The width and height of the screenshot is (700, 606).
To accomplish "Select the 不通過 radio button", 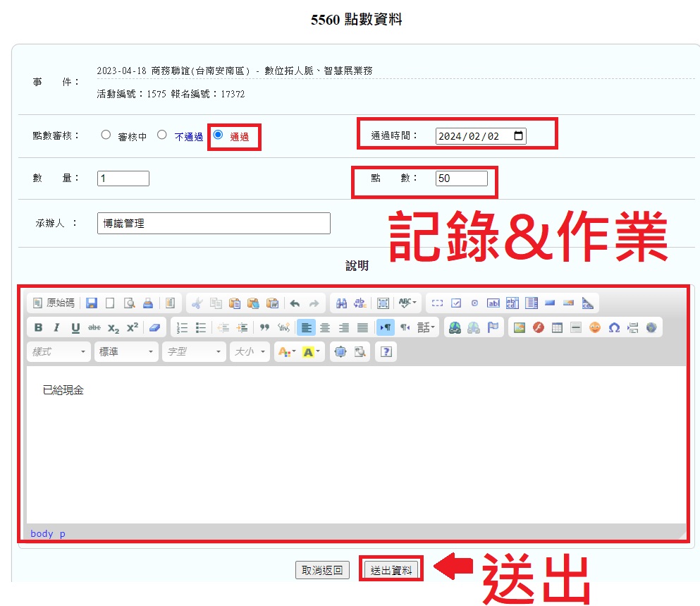I will pyautogui.click(x=162, y=135).
